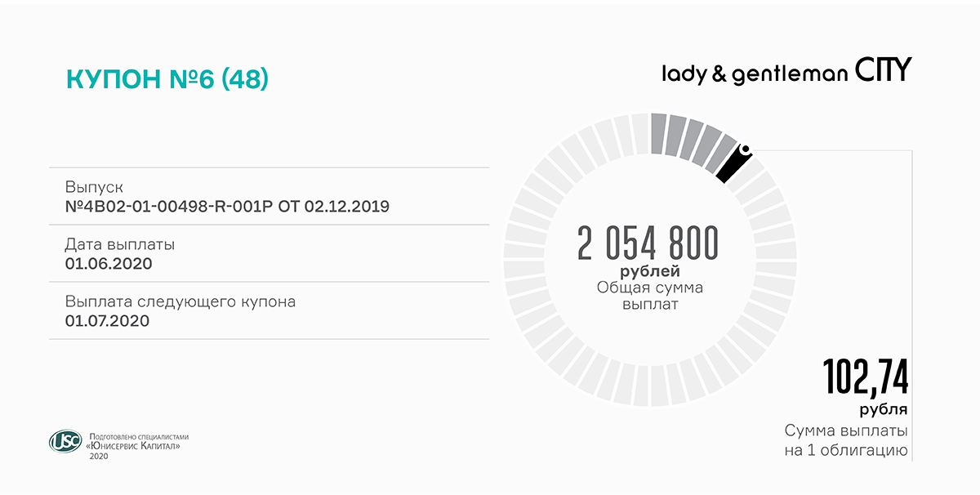980x495 pixels.
Task: Click the Выпуск label
Action: [x=94, y=188]
